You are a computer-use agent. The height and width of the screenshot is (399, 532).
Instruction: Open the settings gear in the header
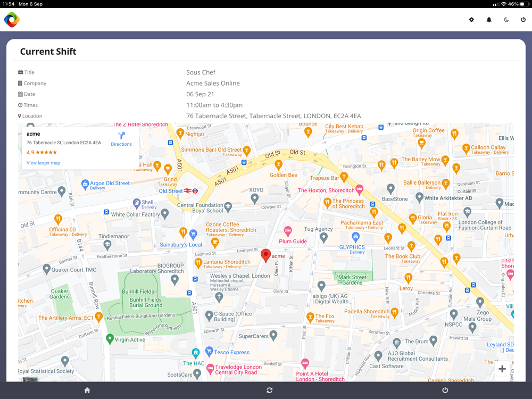471,20
